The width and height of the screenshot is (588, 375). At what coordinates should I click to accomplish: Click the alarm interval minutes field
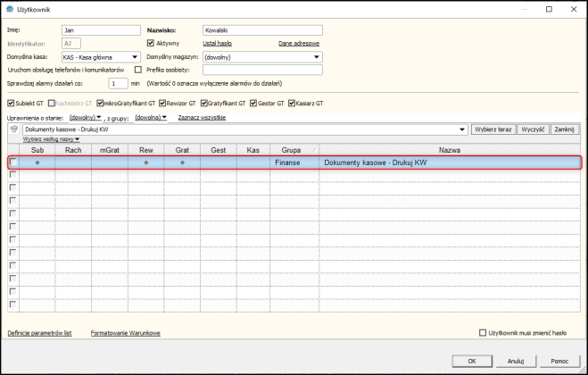click(x=118, y=83)
